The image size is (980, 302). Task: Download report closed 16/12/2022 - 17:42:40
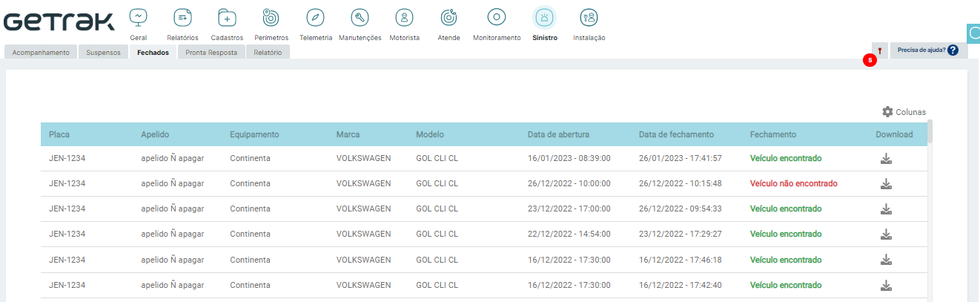886,285
